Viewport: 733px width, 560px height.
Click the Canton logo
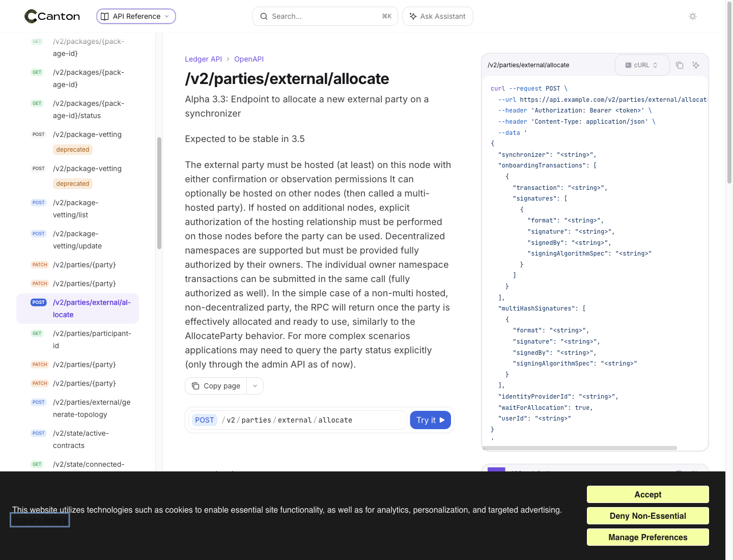click(x=52, y=16)
